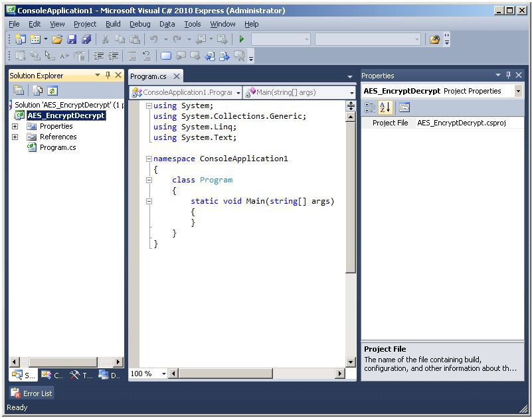Expand the References tree node
532x418 pixels.
pyautogui.click(x=15, y=137)
